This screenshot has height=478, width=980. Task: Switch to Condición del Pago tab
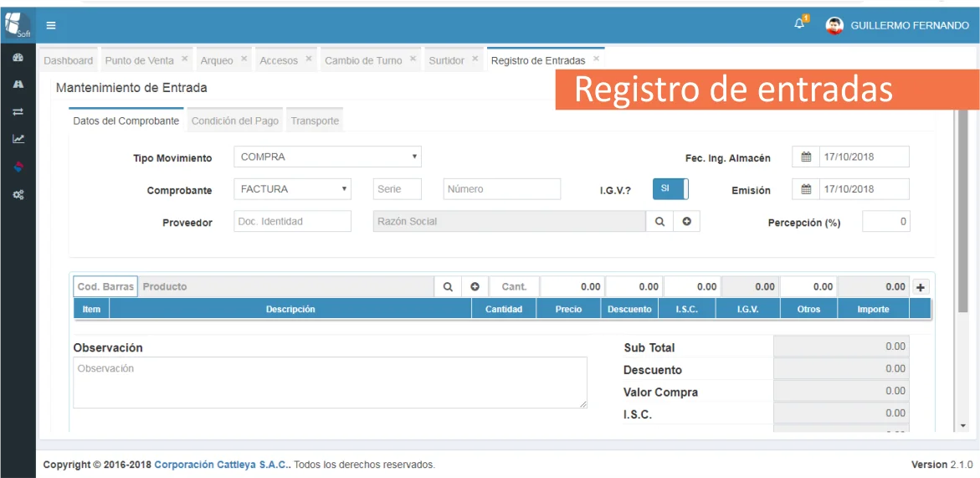(x=235, y=121)
